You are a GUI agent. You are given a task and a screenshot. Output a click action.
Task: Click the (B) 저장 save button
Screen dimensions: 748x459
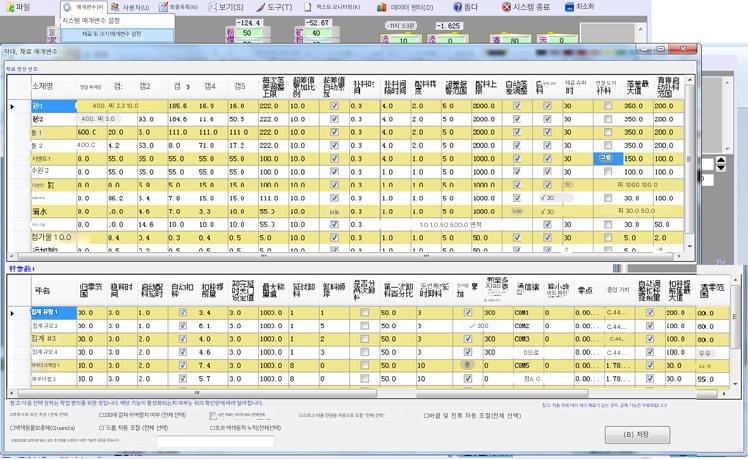636,435
